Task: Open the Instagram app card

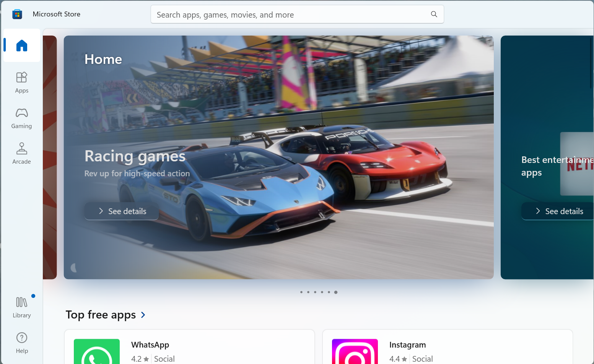Action: (x=448, y=347)
